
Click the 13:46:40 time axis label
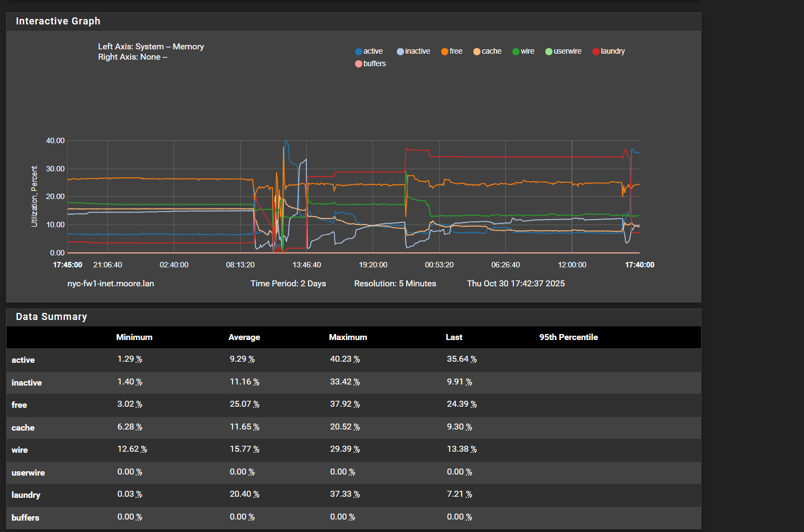click(x=307, y=265)
